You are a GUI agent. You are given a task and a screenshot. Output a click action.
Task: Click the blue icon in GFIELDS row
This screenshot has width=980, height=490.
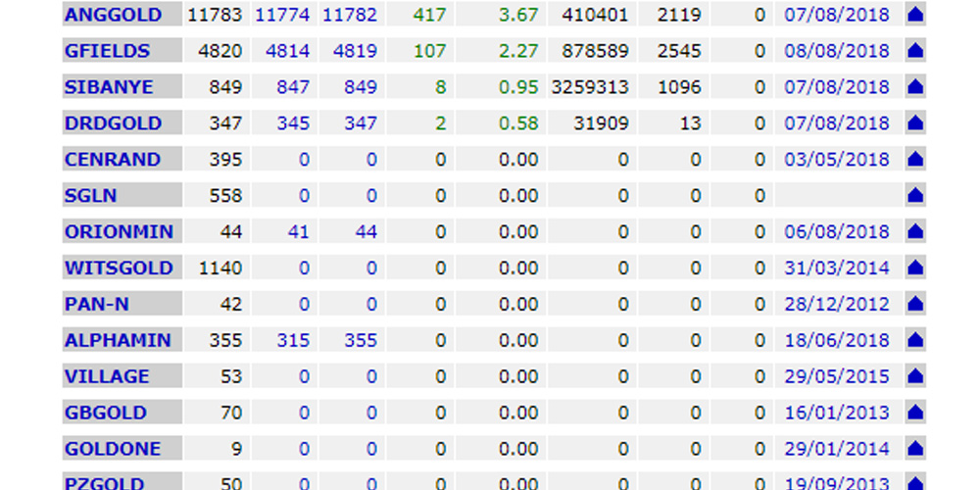pos(915,51)
